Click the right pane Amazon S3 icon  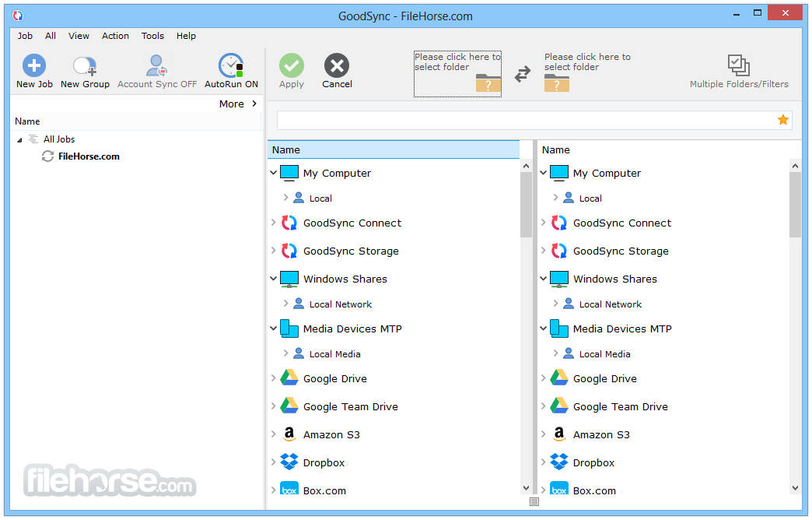[x=558, y=434]
